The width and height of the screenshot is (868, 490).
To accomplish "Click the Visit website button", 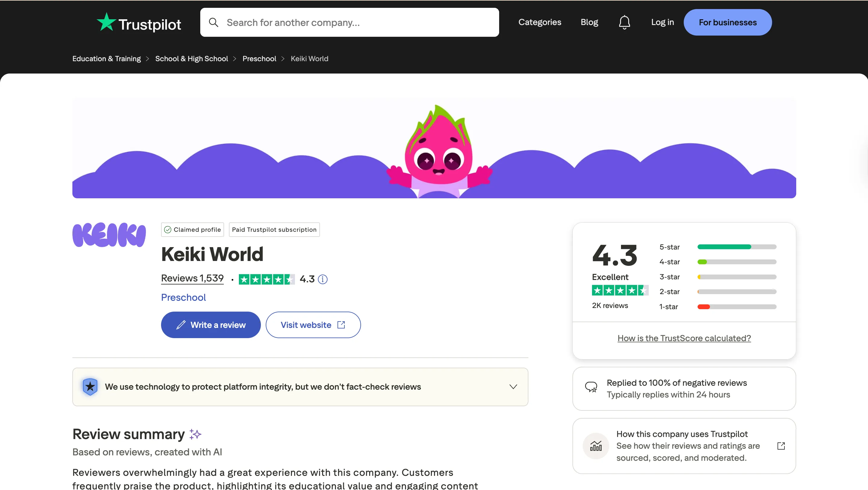I will [x=313, y=325].
